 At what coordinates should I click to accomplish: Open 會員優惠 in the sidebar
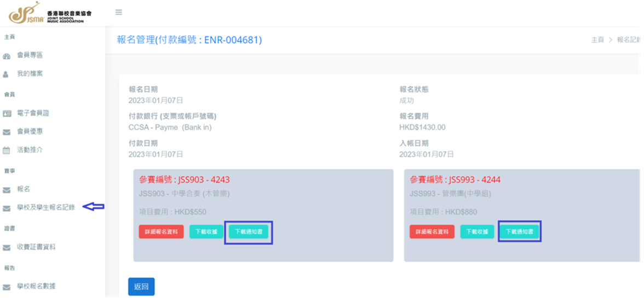(30, 131)
